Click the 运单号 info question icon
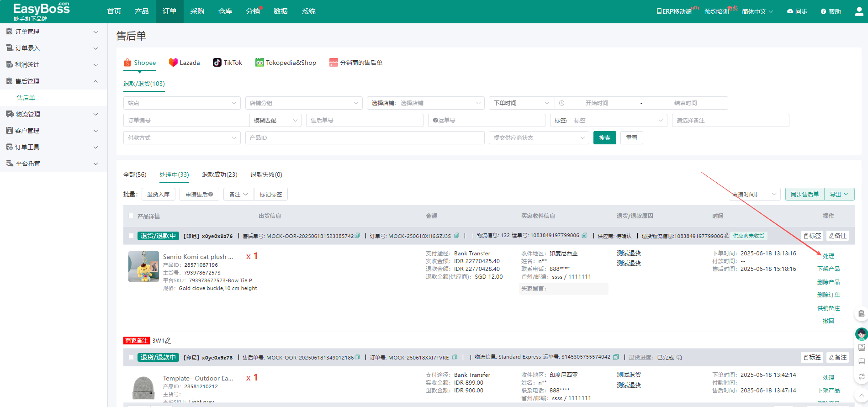Viewport: 868px width, 407px height. point(435,121)
